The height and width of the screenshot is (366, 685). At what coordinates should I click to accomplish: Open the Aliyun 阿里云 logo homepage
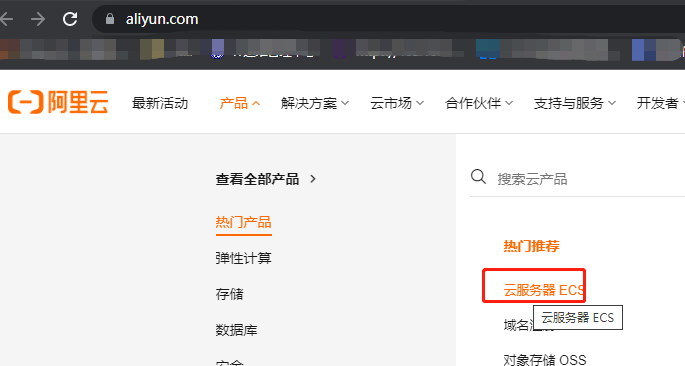pyautogui.click(x=58, y=102)
